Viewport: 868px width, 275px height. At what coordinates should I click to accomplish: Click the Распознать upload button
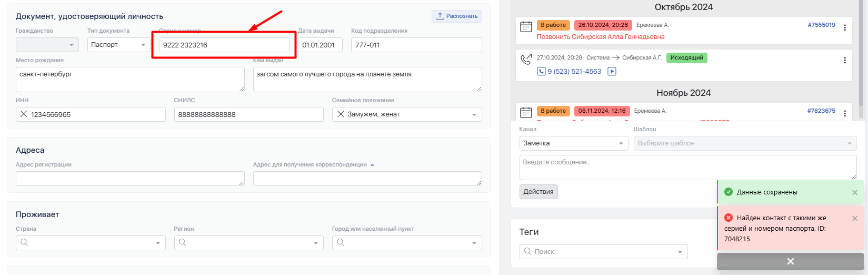(x=456, y=16)
